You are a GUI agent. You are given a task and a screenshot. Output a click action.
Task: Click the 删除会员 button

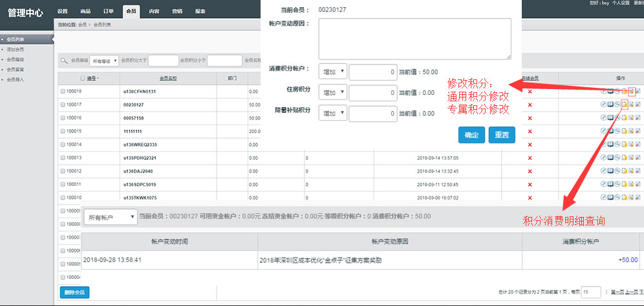[x=75, y=292]
